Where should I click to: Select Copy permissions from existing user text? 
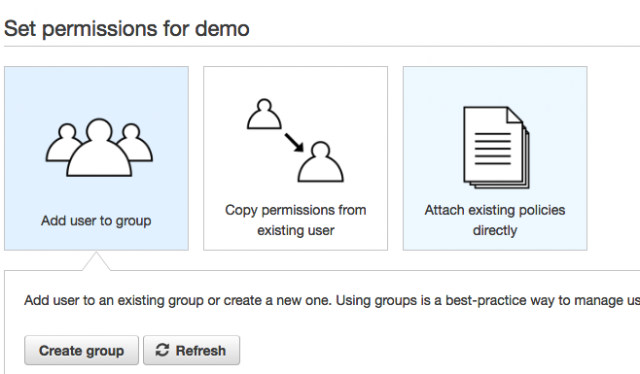(296, 220)
